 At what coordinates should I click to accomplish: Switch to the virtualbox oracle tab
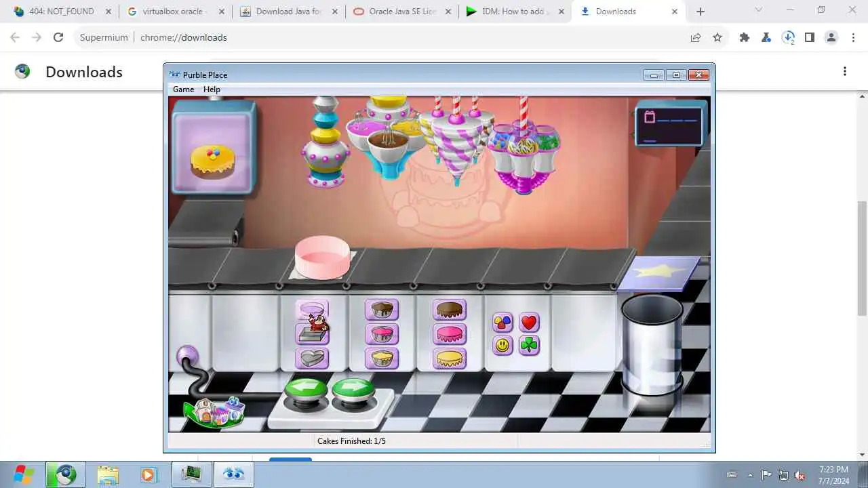(x=174, y=12)
